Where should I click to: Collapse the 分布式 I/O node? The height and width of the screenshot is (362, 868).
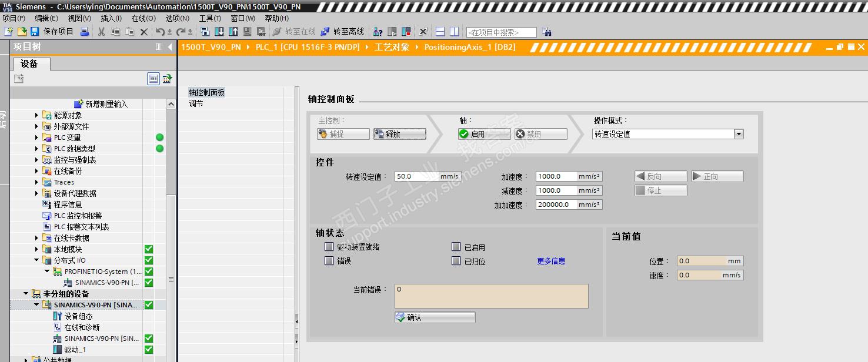(x=36, y=260)
